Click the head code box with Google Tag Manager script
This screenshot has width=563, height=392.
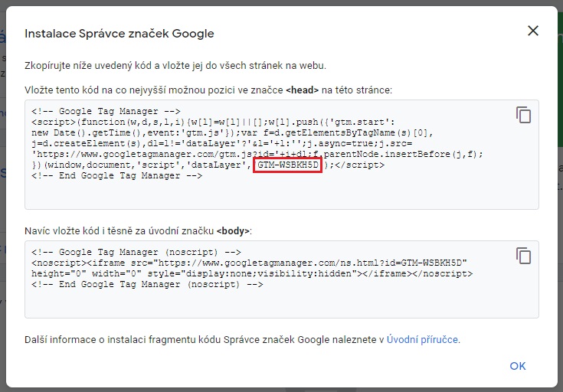282,155
